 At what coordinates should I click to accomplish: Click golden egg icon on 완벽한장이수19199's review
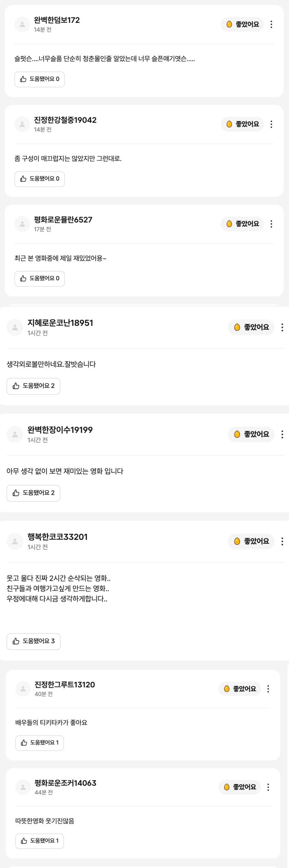(x=237, y=434)
